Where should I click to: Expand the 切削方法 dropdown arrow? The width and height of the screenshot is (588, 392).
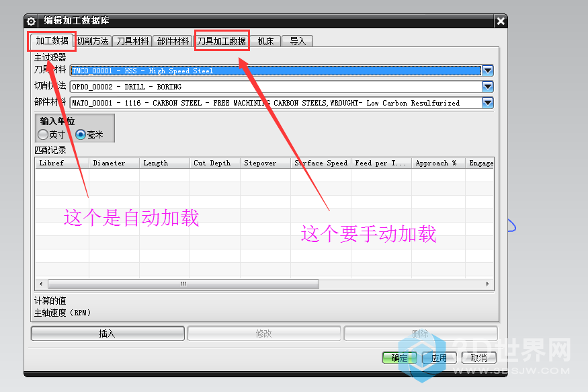click(x=487, y=87)
